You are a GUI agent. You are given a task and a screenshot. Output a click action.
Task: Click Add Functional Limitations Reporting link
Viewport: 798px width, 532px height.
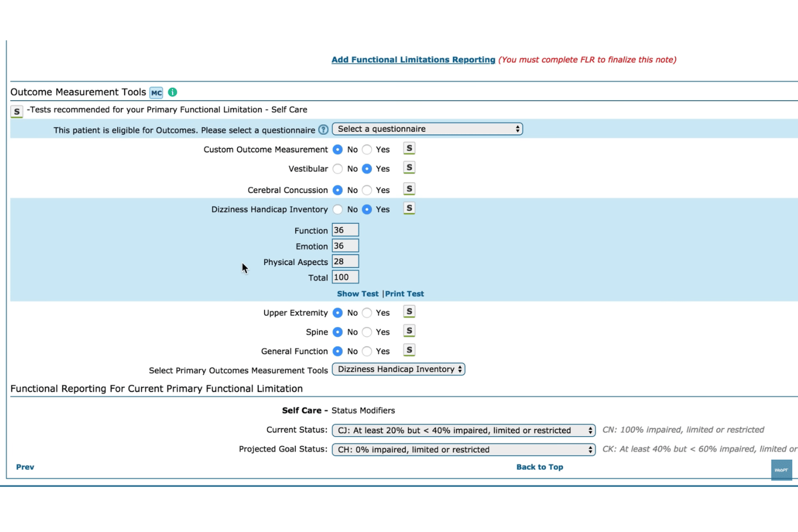click(x=413, y=60)
